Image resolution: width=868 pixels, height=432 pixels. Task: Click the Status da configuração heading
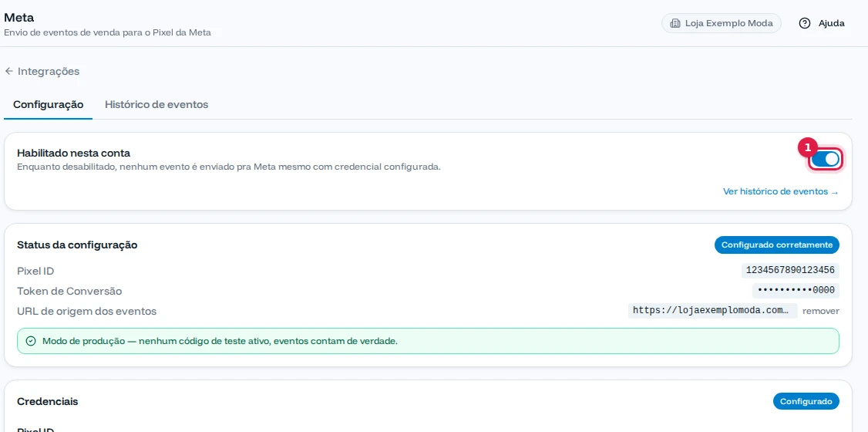(78, 245)
